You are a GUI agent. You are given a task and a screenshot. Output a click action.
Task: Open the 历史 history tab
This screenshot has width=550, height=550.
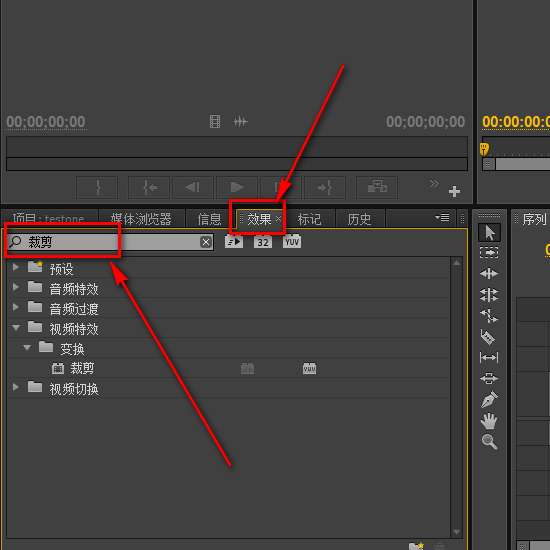click(x=360, y=220)
